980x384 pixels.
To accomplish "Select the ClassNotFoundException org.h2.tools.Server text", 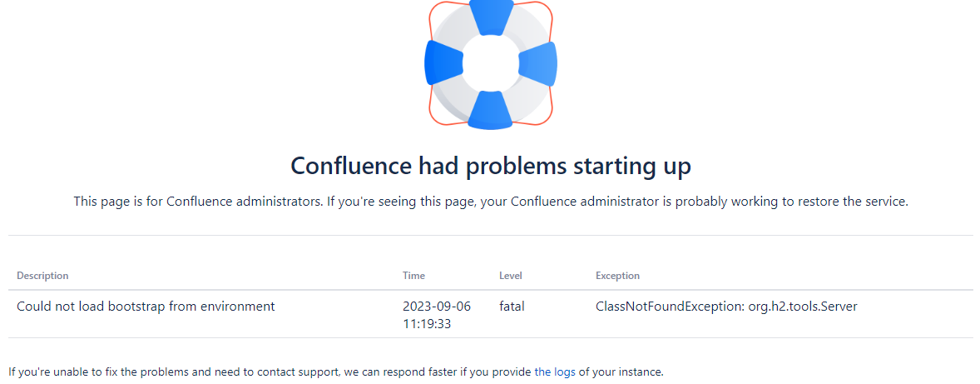I will 726,307.
